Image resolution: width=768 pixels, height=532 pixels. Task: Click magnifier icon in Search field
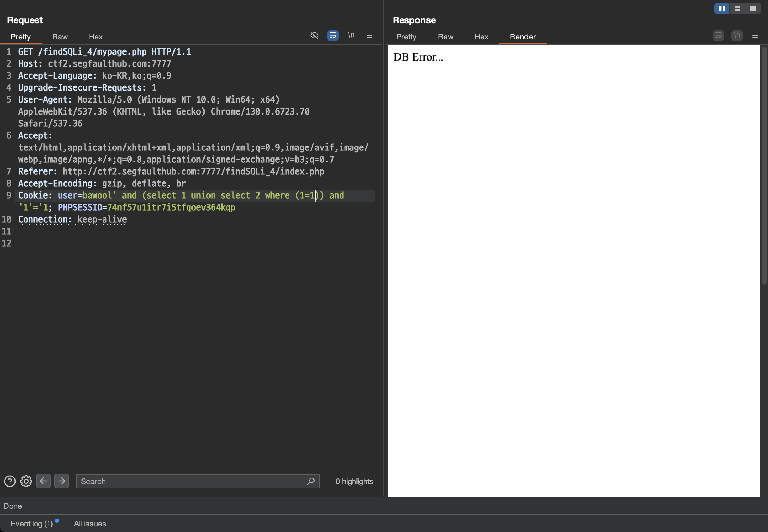(x=311, y=481)
